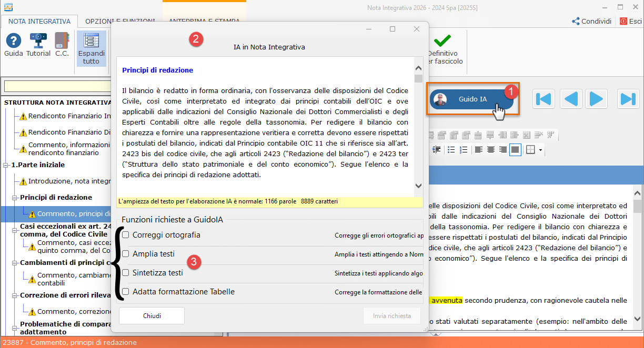Align text right in editor
This screenshot has height=348, width=644.
(x=503, y=150)
